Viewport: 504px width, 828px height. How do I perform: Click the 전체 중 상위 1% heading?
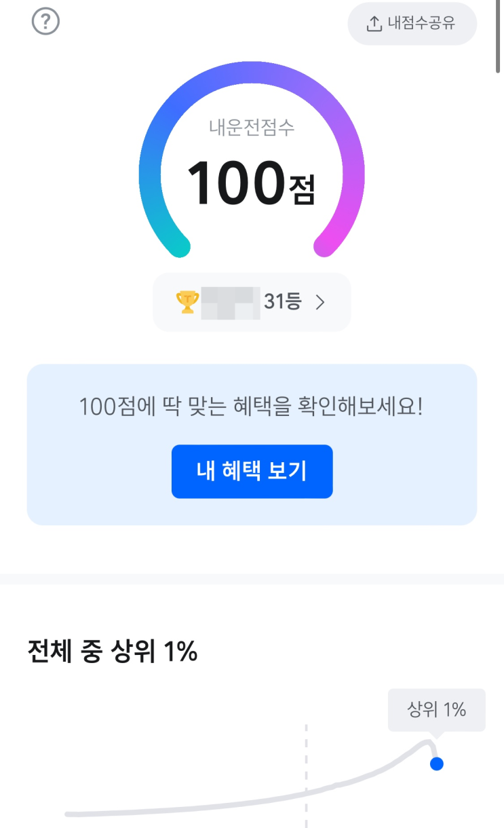(x=113, y=652)
